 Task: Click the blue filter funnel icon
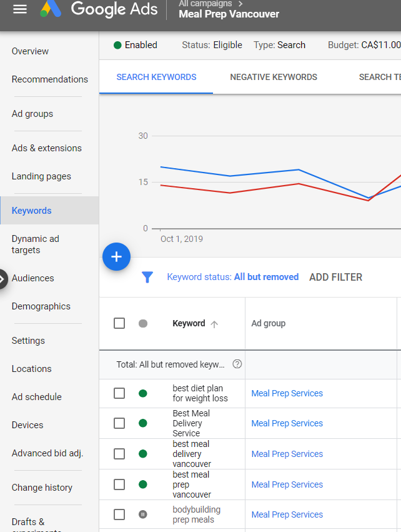147,277
